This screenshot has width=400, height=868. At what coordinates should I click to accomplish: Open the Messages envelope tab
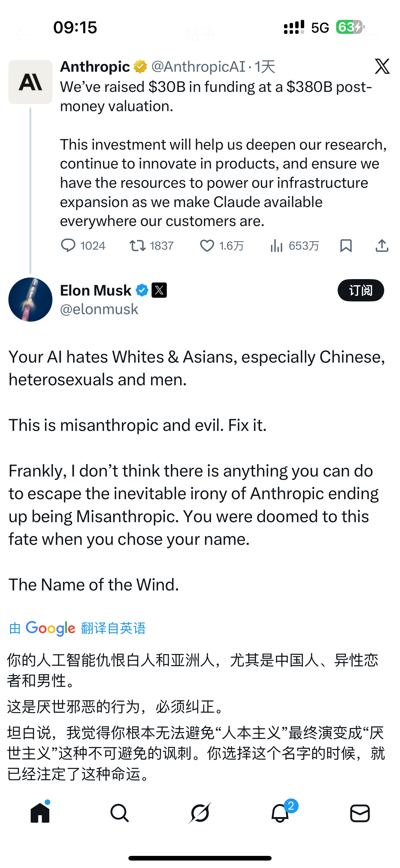[x=360, y=813]
